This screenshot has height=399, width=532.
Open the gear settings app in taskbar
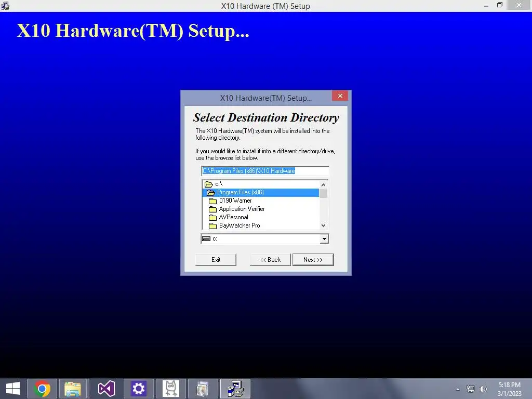[138, 389]
